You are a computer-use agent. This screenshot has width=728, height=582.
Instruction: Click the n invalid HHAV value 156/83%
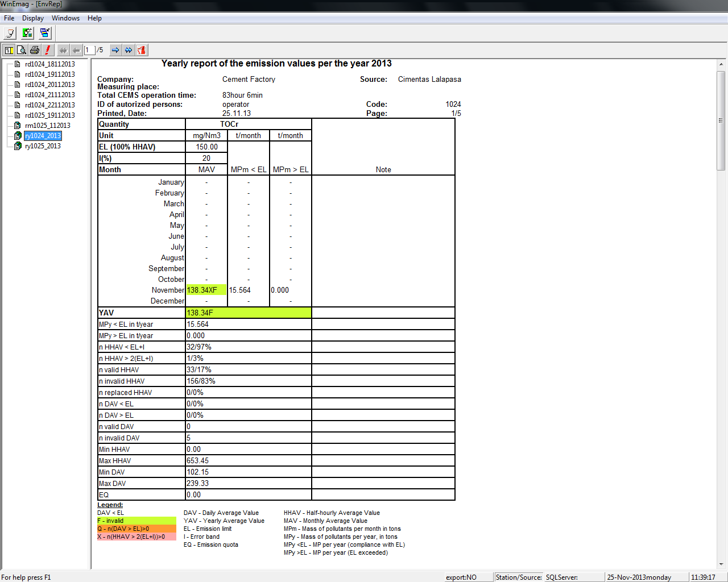tap(201, 381)
